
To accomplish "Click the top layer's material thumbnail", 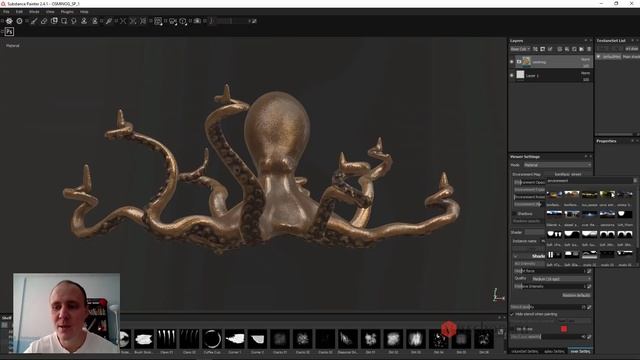I will 526,62.
